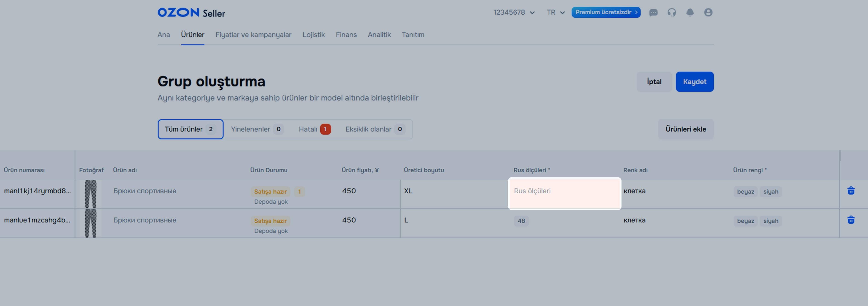868x306 pixels.
Task: Expand the 12345678 account dropdown
Action: (x=514, y=13)
